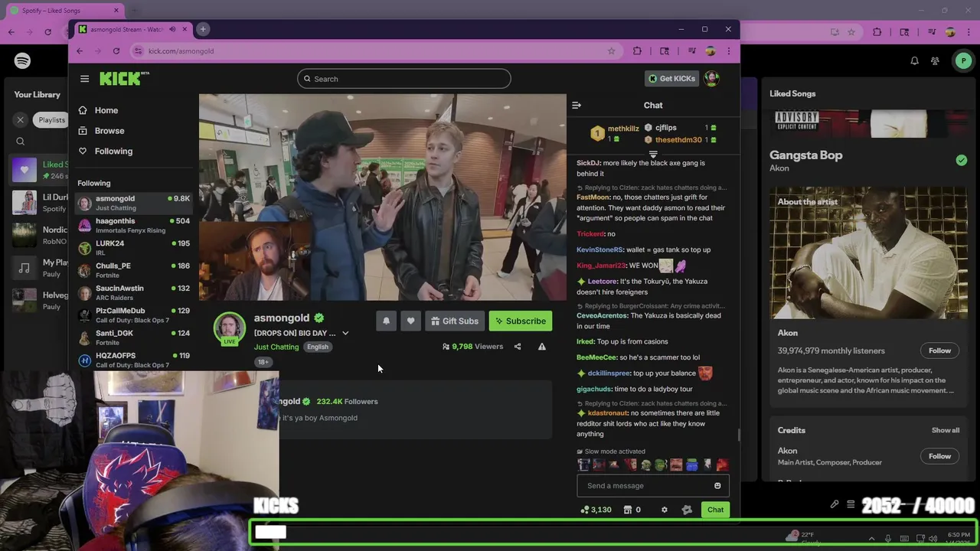Click the Get KICKs button
980x551 pixels.
pos(671,79)
